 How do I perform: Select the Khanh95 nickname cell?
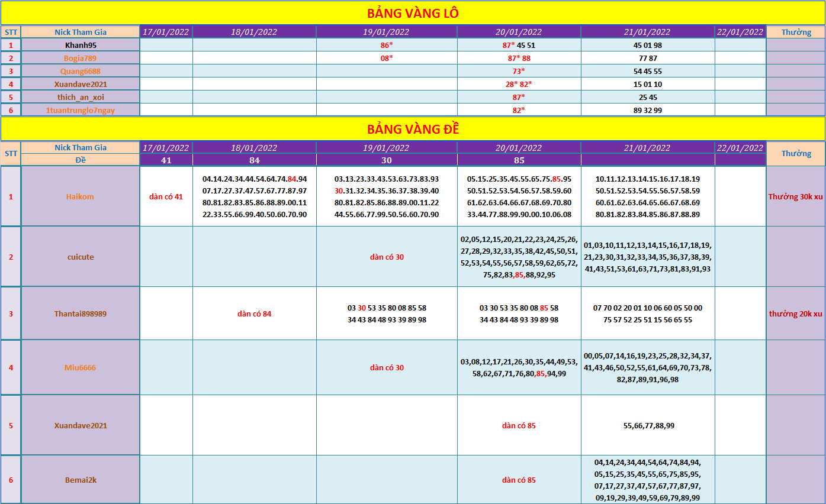pyautogui.click(x=81, y=45)
